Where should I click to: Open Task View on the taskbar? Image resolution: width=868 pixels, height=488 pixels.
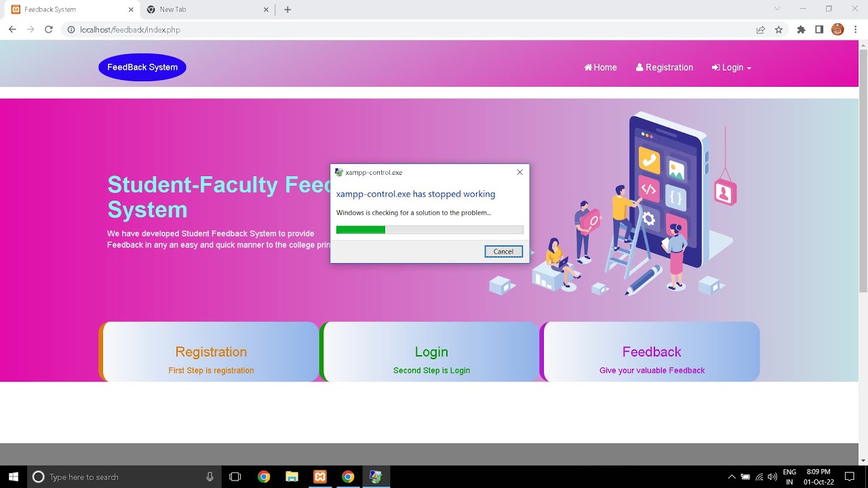(235, 476)
